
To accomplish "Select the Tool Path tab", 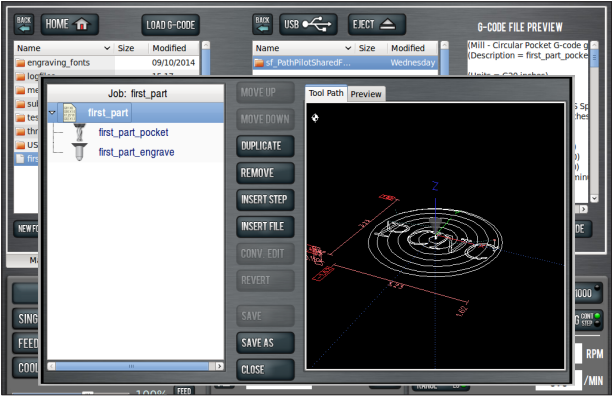I will [x=326, y=93].
